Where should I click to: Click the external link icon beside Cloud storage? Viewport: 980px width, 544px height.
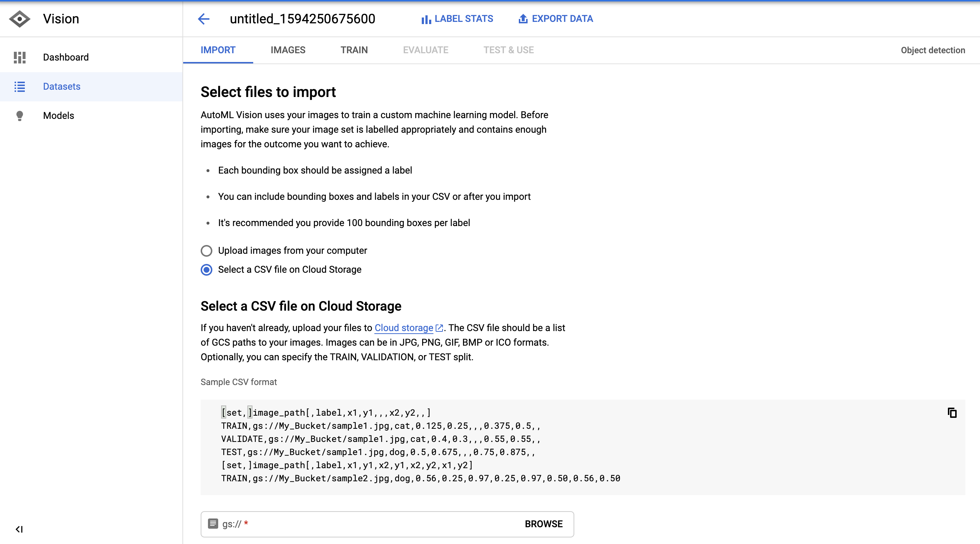pos(439,328)
